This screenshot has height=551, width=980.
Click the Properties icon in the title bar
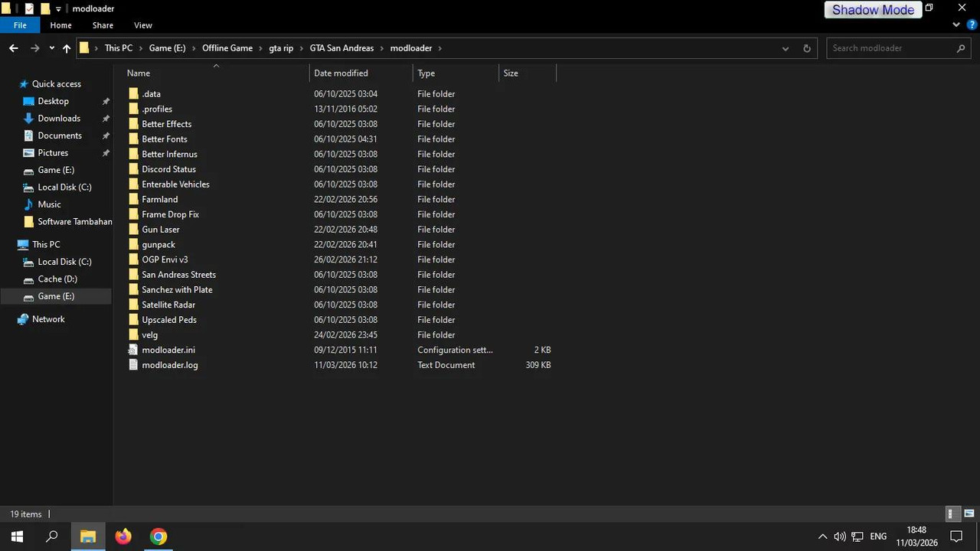tap(29, 8)
